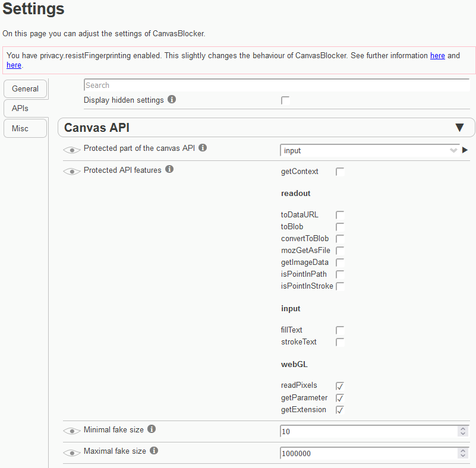
Task: Open info for Protected part of canvas API
Action: click(x=203, y=147)
